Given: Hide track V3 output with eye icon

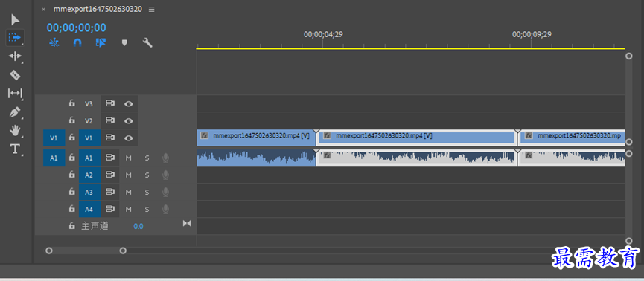Looking at the screenshot, I should (129, 104).
